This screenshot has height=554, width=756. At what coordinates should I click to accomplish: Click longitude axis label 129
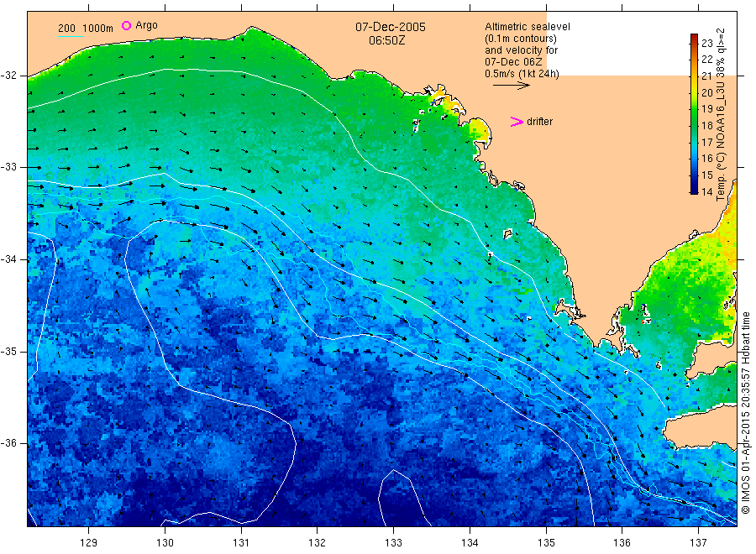tap(89, 543)
